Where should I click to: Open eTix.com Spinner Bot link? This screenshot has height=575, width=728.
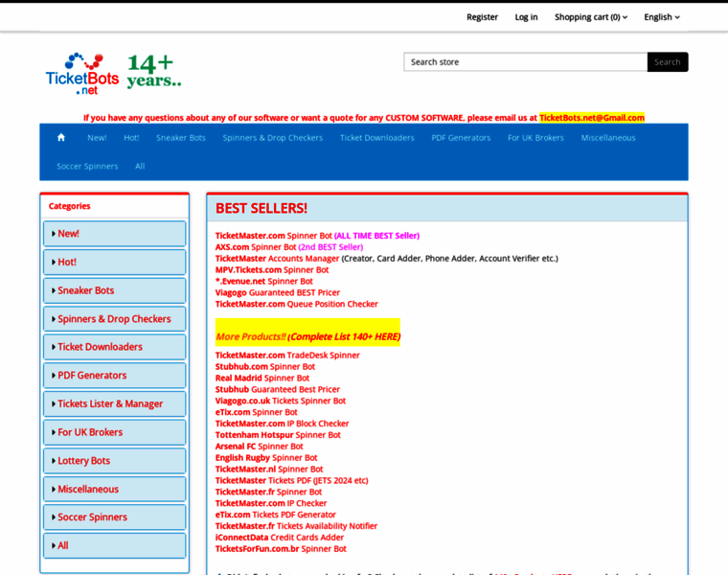[x=257, y=412]
